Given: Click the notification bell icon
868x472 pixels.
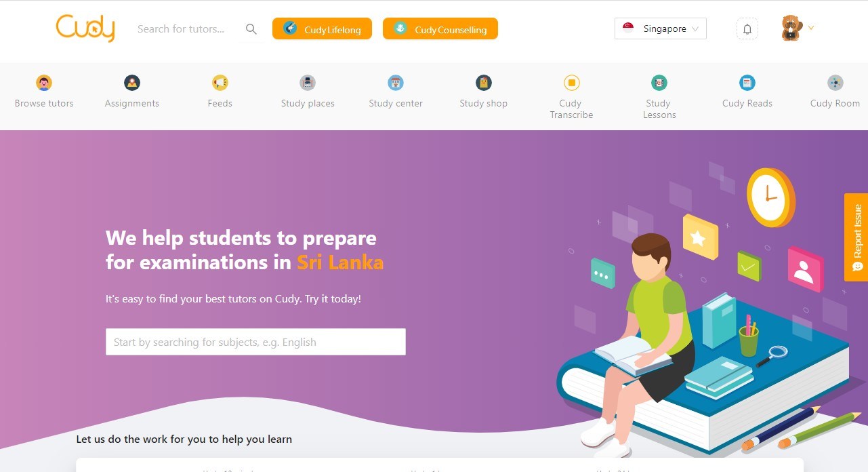Looking at the screenshot, I should pyautogui.click(x=747, y=29).
